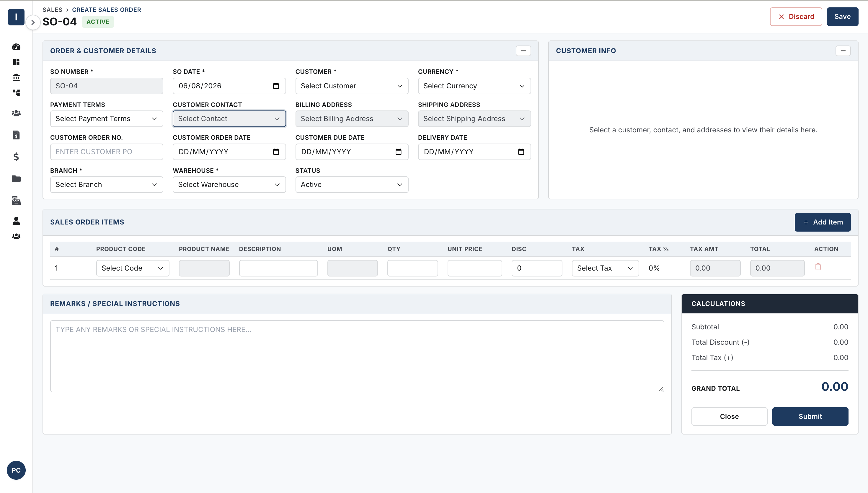868x493 pixels.
Task: Open the Select Tax dropdown in row 1
Action: tap(605, 268)
